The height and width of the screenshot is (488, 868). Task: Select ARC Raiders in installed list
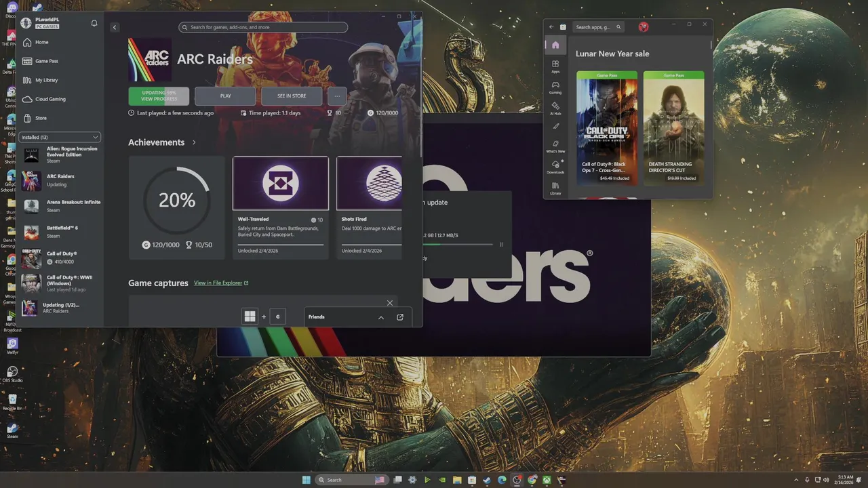60,180
